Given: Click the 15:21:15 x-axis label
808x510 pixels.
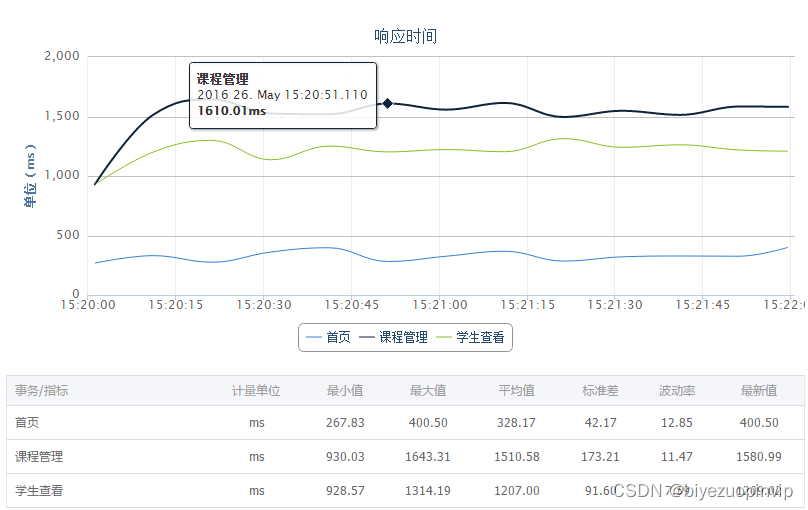Looking at the screenshot, I should [527, 305].
